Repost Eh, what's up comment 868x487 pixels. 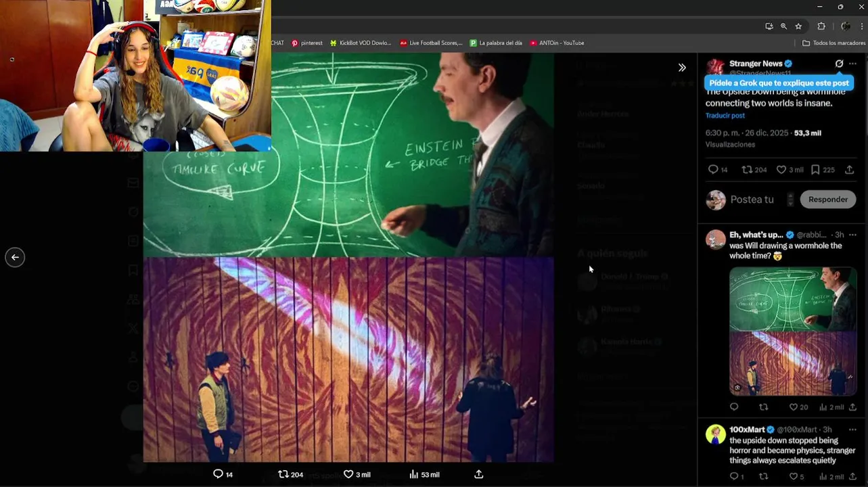tap(764, 407)
